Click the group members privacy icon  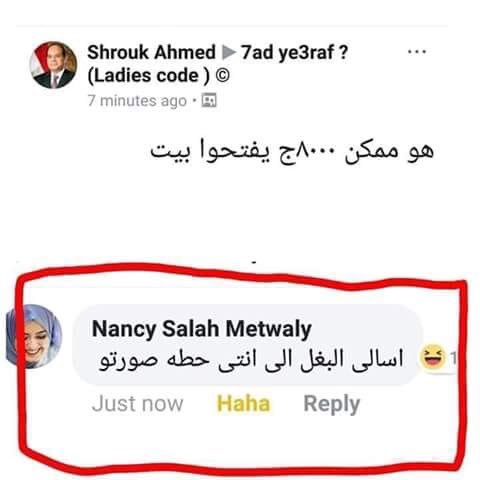[209, 100]
